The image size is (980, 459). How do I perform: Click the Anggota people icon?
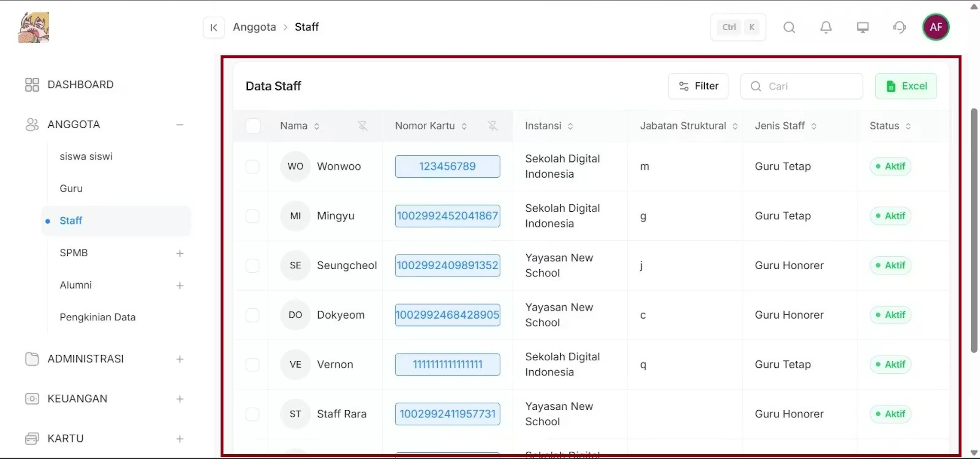32,125
